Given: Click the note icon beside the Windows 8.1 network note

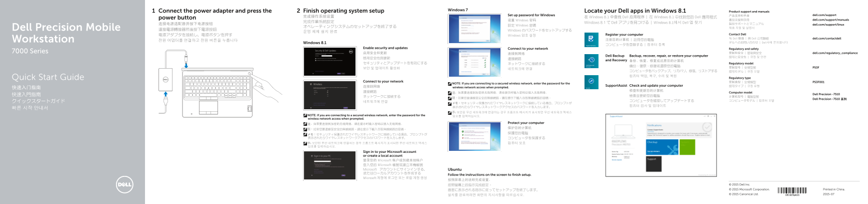Looking at the screenshot, I should (x=305, y=116).
